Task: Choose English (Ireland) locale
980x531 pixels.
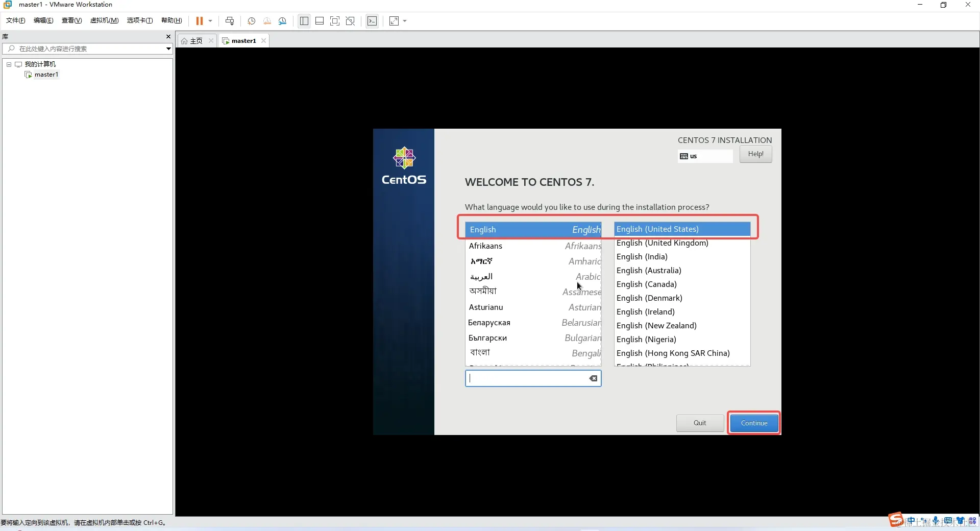Action: coord(682,312)
